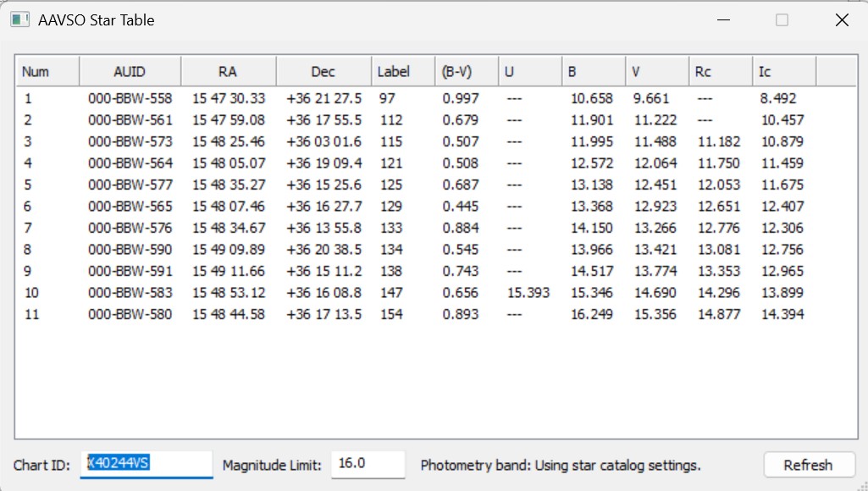Select row 10 with AUID 000-BBW-583
The width and height of the screenshot is (868, 491).
click(436, 293)
